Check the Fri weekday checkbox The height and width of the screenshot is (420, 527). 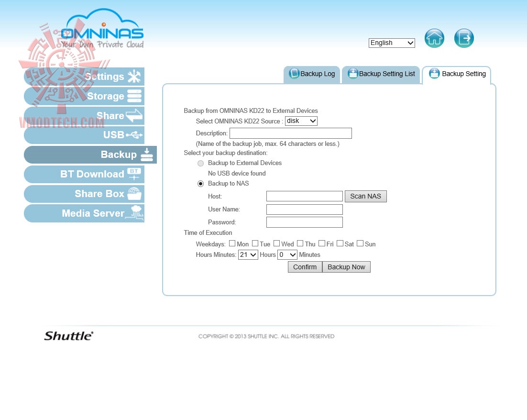tap(322, 243)
